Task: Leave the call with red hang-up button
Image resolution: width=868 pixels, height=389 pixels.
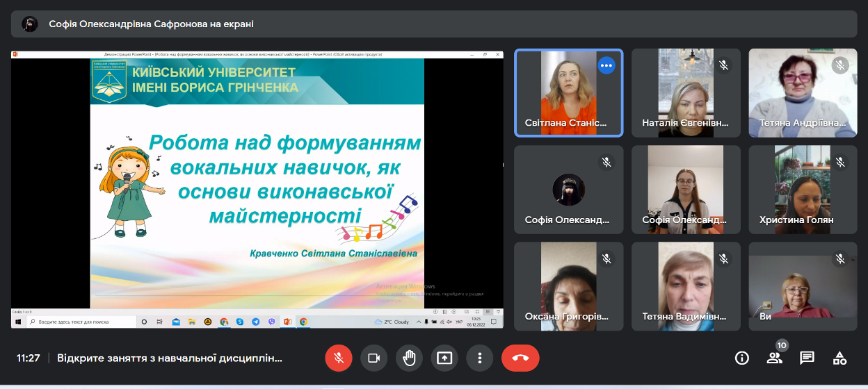Action: [520, 358]
